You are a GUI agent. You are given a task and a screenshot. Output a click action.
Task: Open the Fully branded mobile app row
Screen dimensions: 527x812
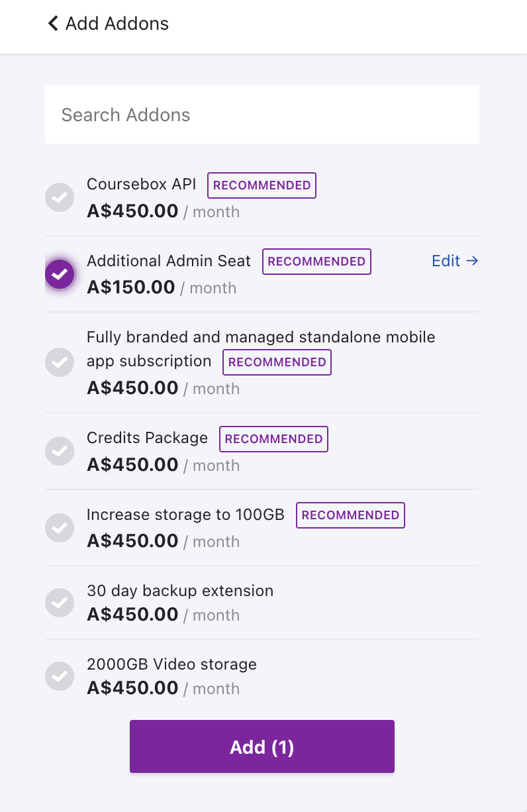pyautogui.click(x=262, y=362)
